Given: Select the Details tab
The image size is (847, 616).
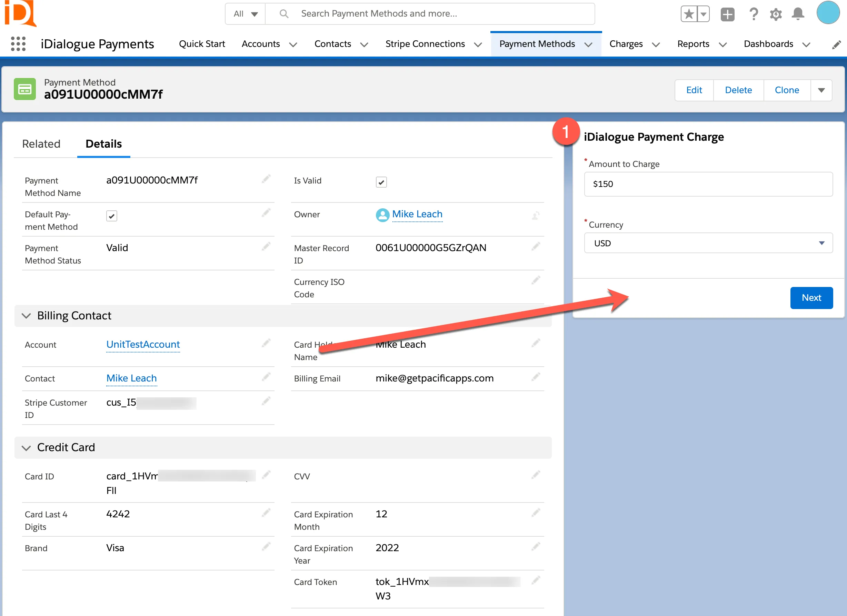Looking at the screenshot, I should [103, 144].
